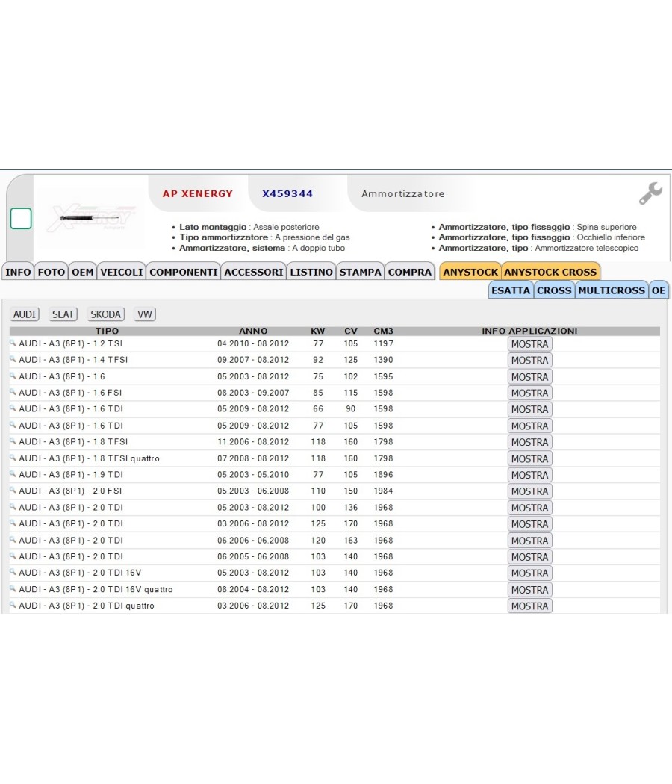Click MOSTRA for A3 1.6 75 kW
This screenshot has width=672, height=784.
tap(529, 377)
